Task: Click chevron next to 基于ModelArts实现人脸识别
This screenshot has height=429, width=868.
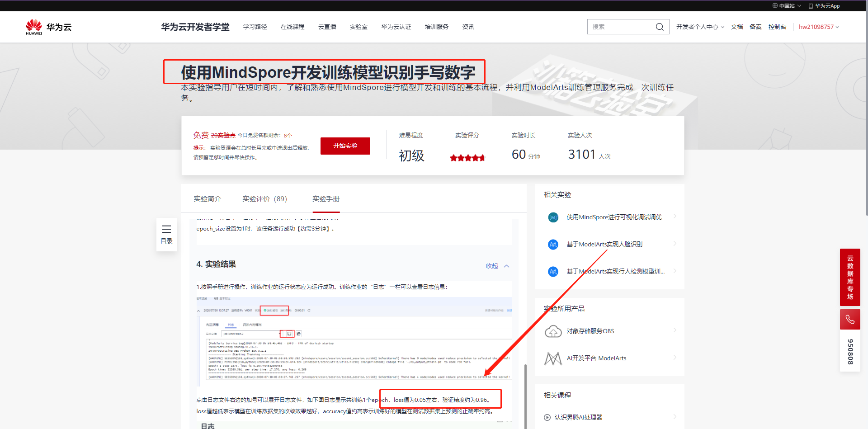Action: coord(675,244)
